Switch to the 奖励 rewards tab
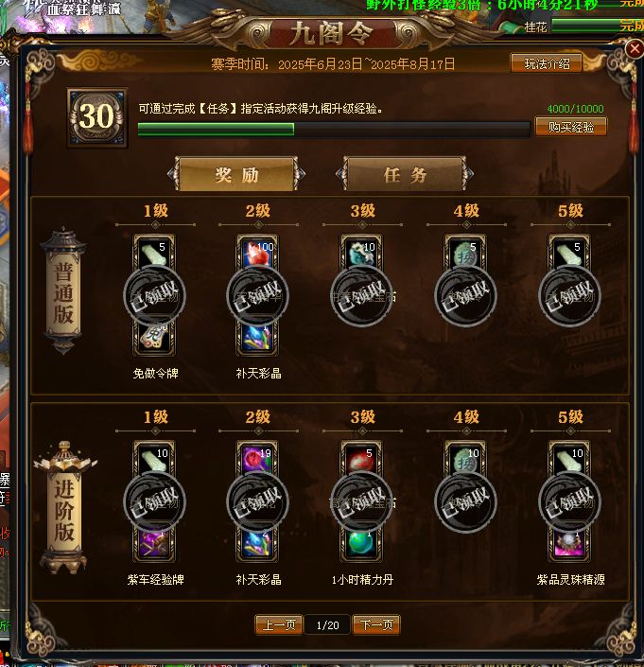 pos(236,174)
